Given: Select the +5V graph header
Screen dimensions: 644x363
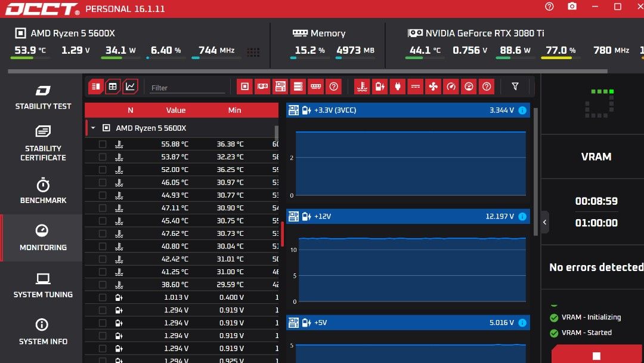Looking at the screenshot, I should coord(407,323).
